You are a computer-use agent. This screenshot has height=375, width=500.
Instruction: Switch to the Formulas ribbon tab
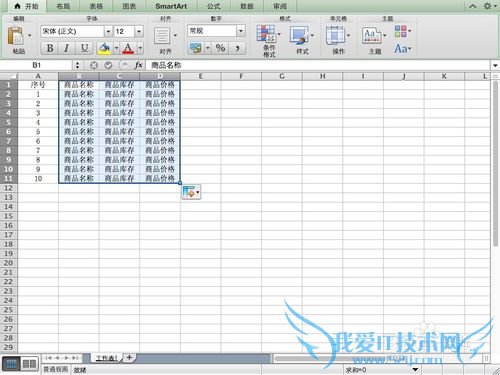pyautogui.click(x=214, y=6)
